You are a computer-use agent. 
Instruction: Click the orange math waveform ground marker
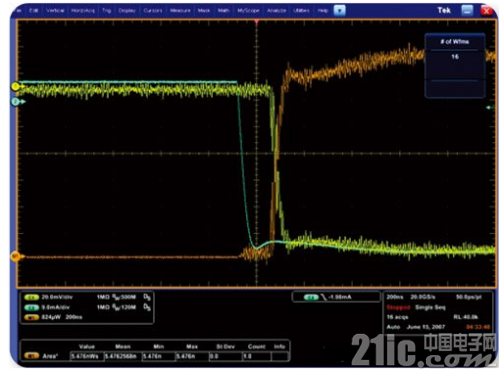tap(16, 256)
